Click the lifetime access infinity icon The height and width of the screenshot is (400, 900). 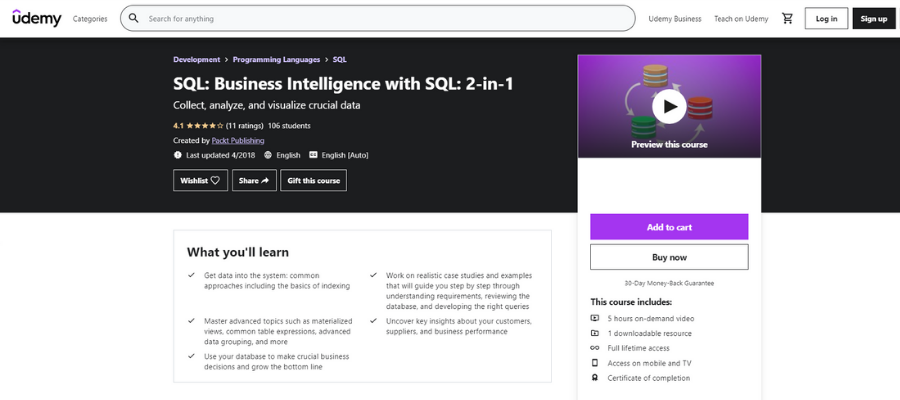point(595,348)
